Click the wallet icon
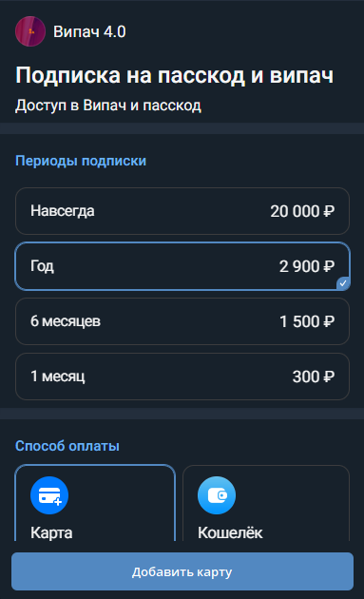Screen dimensions: 364x599 (x=217, y=495)
